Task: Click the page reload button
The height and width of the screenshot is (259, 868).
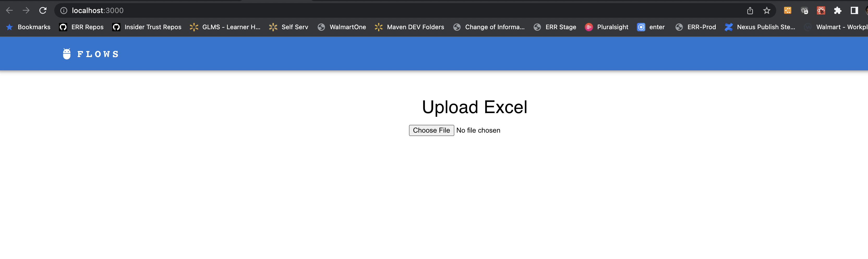Action: [x=43, y=10]
